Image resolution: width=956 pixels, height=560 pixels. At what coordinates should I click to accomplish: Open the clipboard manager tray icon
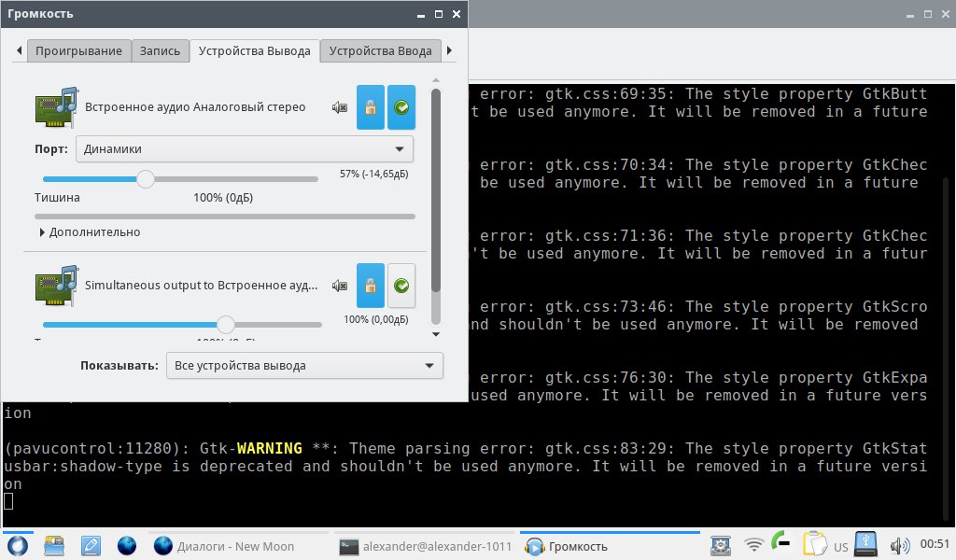(x=814, y=544)
